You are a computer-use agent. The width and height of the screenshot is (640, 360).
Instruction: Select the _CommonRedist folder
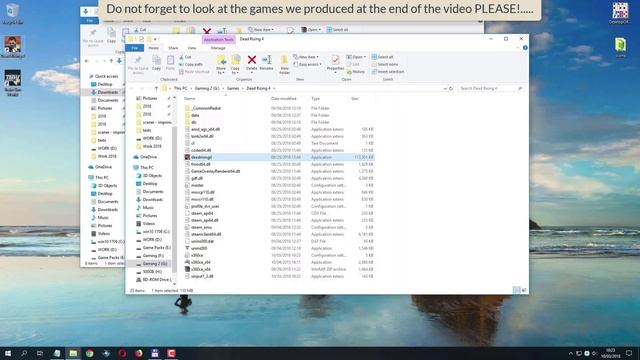tap(206, 108)
